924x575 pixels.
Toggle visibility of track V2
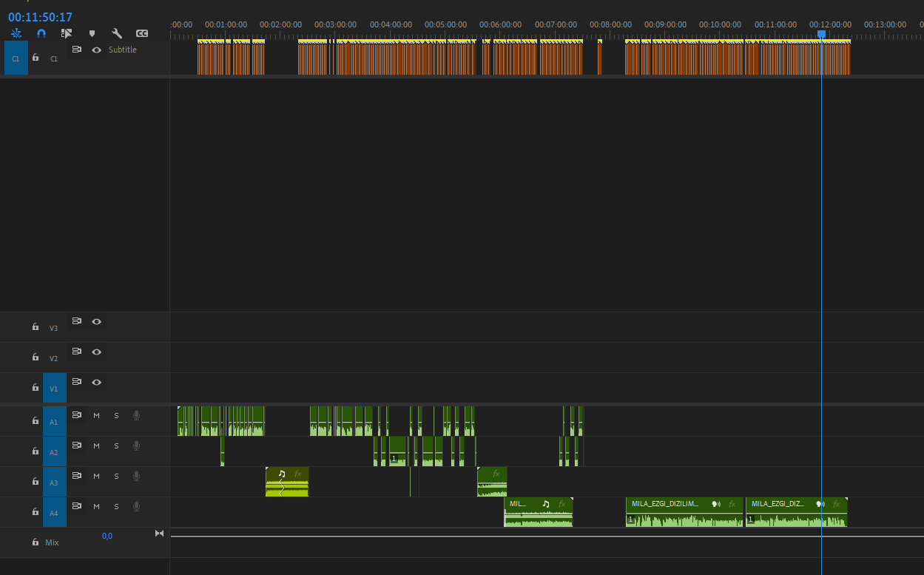coord(96,352)
